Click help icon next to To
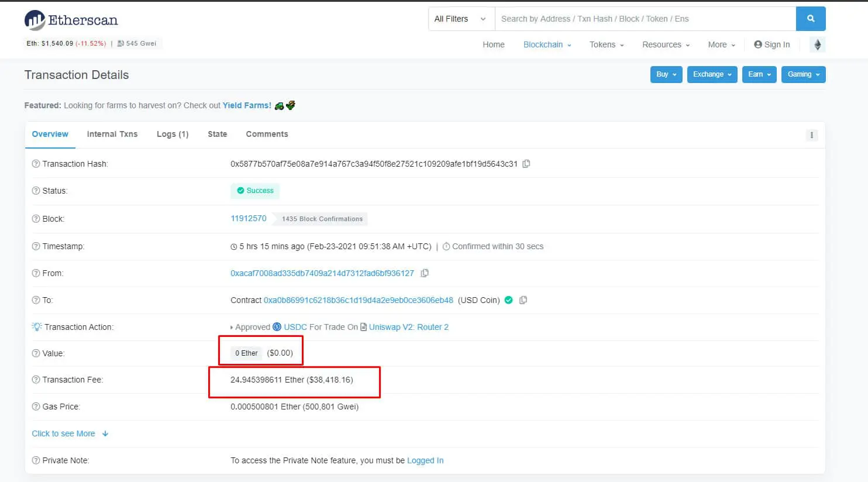This screenshot has width=868, height=482. tap(36, 300)
